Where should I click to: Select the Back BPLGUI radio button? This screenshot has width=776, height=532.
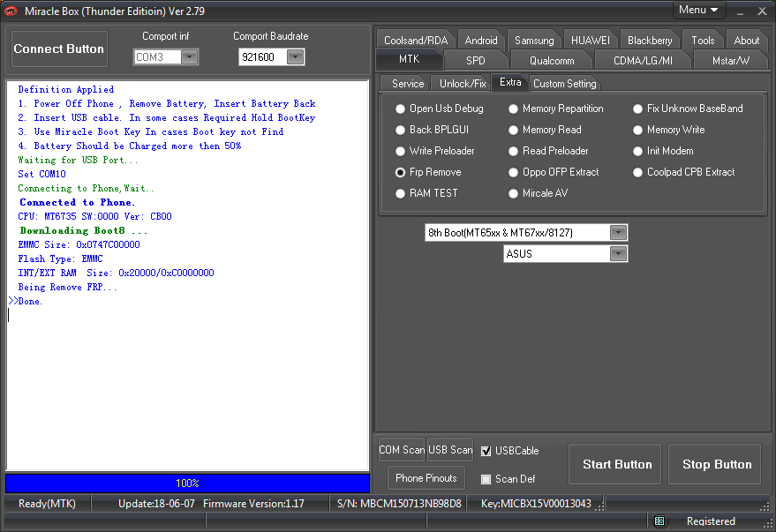[401, 130]
